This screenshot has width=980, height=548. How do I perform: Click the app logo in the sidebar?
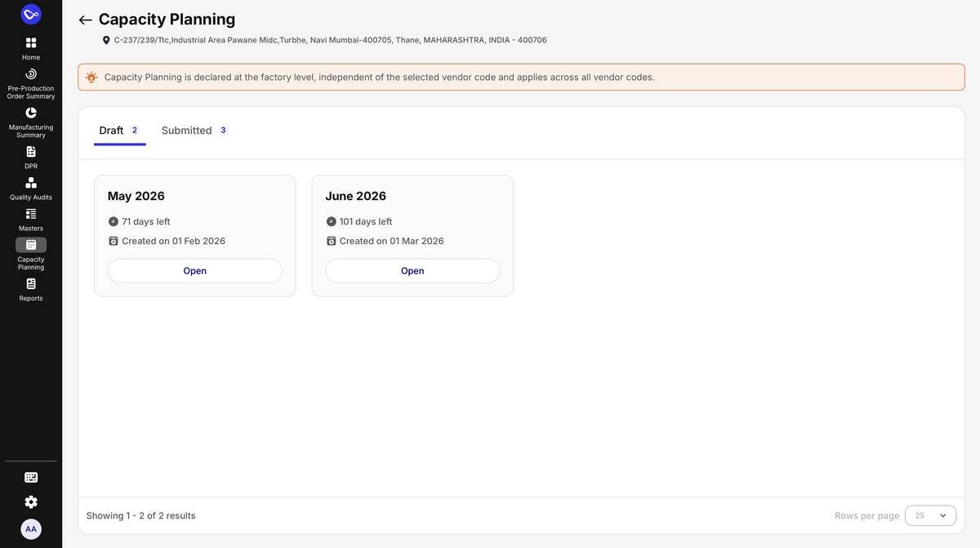pos(31,14)
